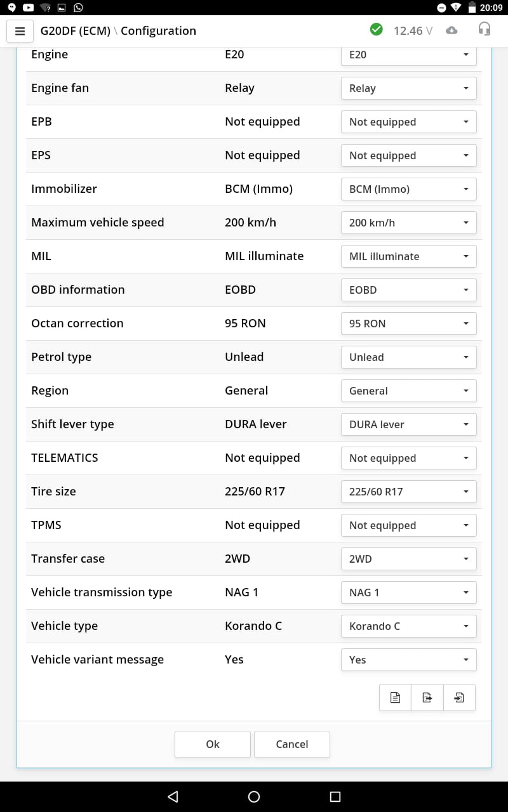Image resolution: width=508 pixels, height=812 pixels.
Task: Open the headset support icon
Action: [485, 29]
